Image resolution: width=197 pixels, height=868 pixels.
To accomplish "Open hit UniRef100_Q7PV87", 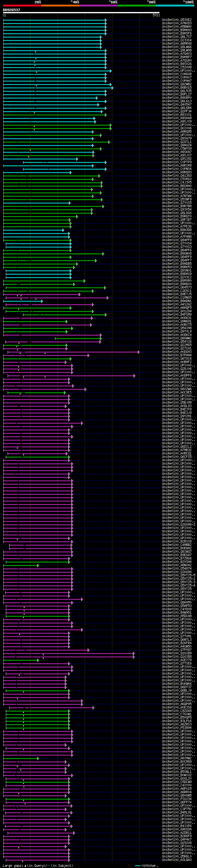I will (177, 650).
